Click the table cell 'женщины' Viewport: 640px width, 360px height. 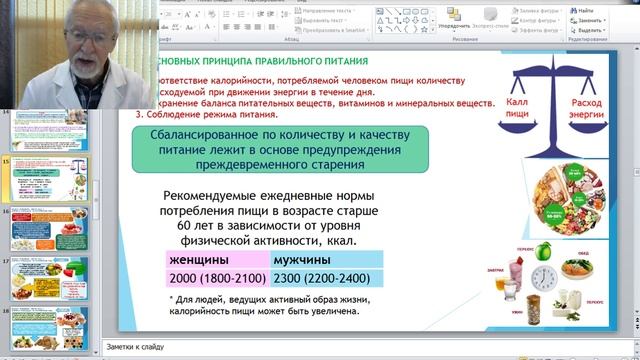218,260
